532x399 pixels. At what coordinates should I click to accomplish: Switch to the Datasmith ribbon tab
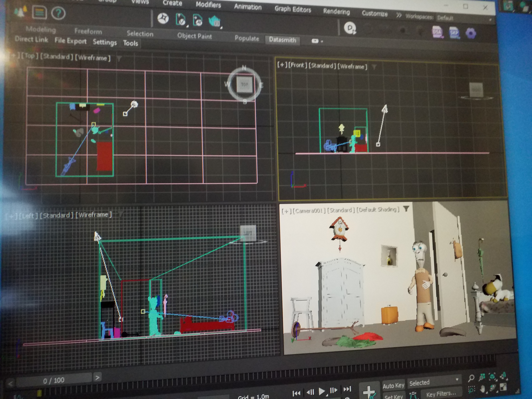click(282, 40)
